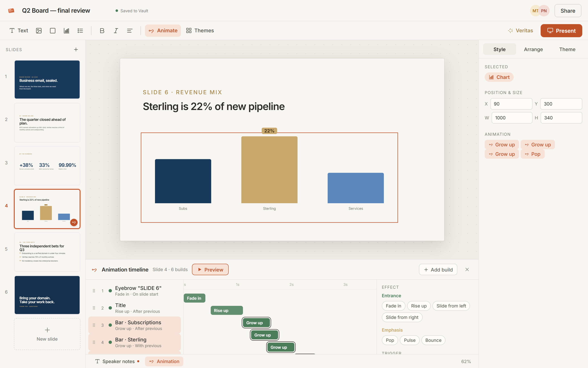Image resolution: width=588 pixels, height=368 pixels.
Task: Click the animation badge on slide 4
Action: [74, 222]
